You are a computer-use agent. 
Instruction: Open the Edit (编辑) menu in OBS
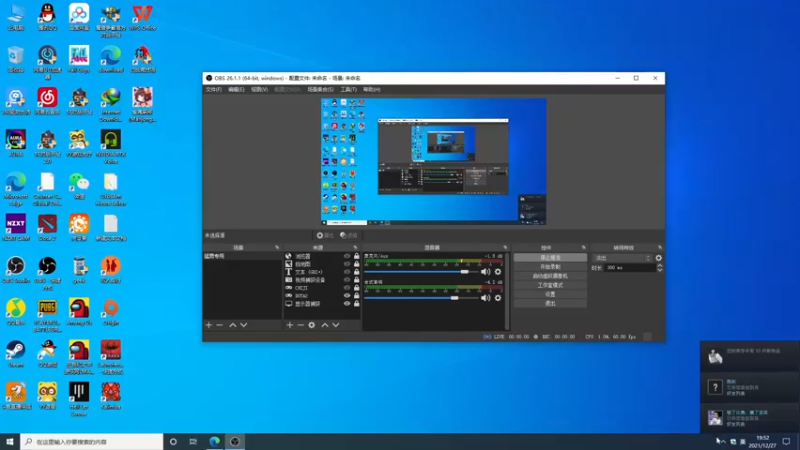click(236, 89)
